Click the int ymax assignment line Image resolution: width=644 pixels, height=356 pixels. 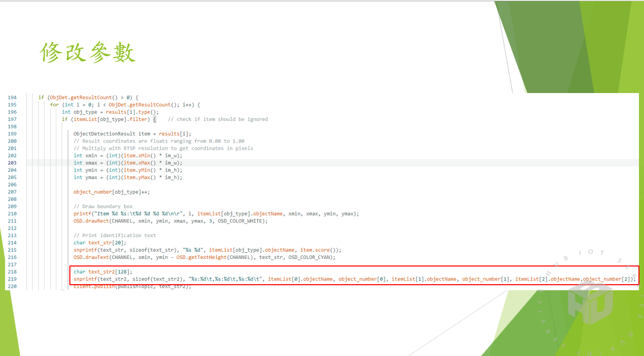pyautogui.click(x=128, y=177)
